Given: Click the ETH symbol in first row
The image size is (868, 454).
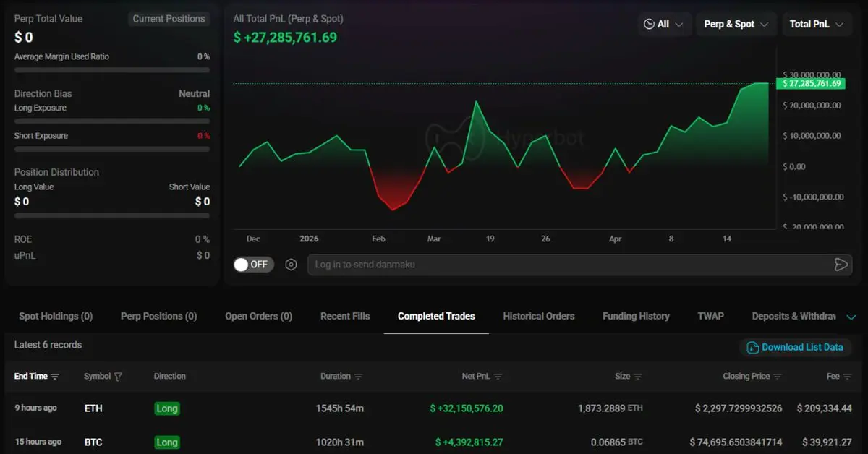Looking at the screenshot, I should point(93,408).
